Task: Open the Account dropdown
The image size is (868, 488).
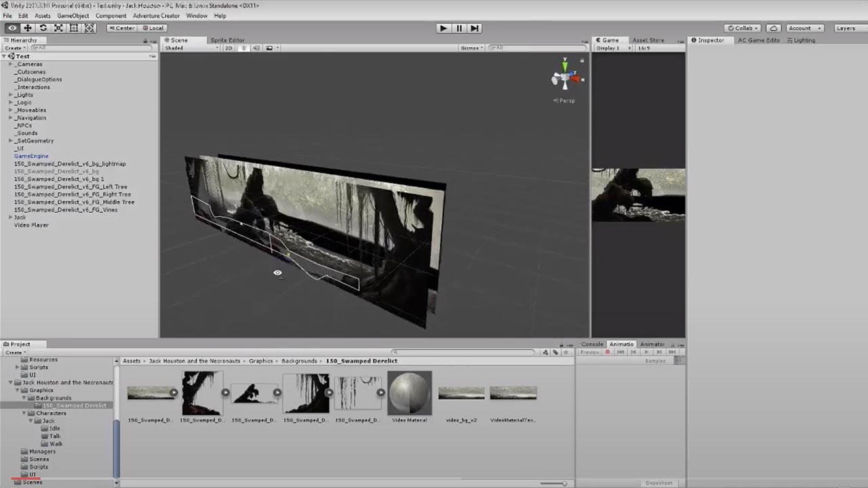Action: click(x=804, y=28)
